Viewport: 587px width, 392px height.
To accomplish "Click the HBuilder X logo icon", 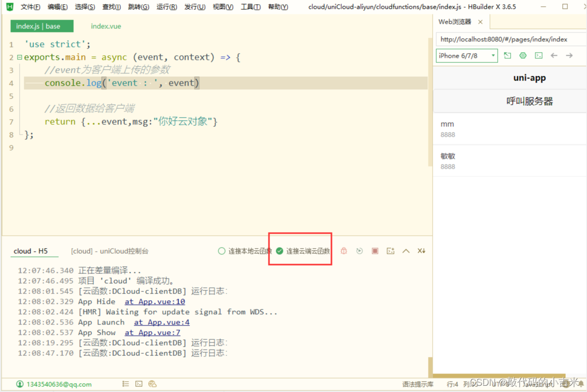I will click(10, 6).
